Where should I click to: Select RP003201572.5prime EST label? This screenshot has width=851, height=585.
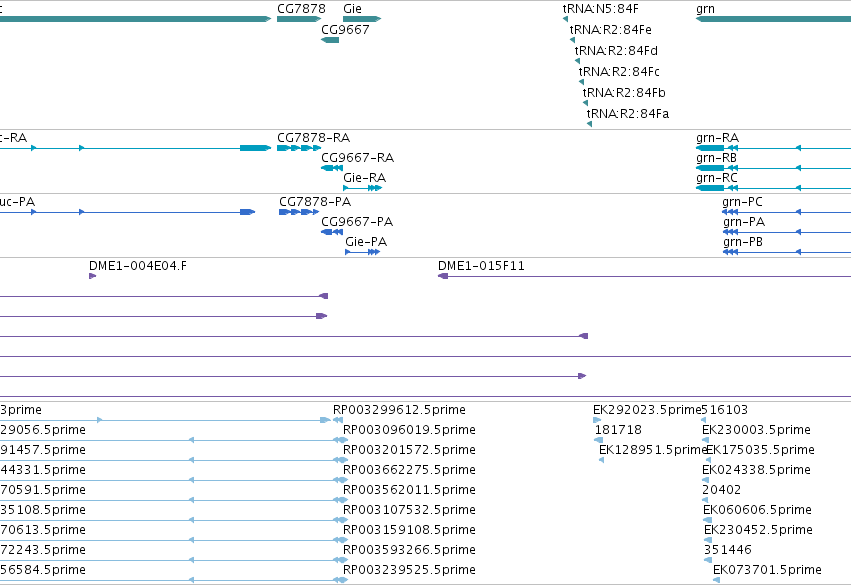tap(409, 450)
